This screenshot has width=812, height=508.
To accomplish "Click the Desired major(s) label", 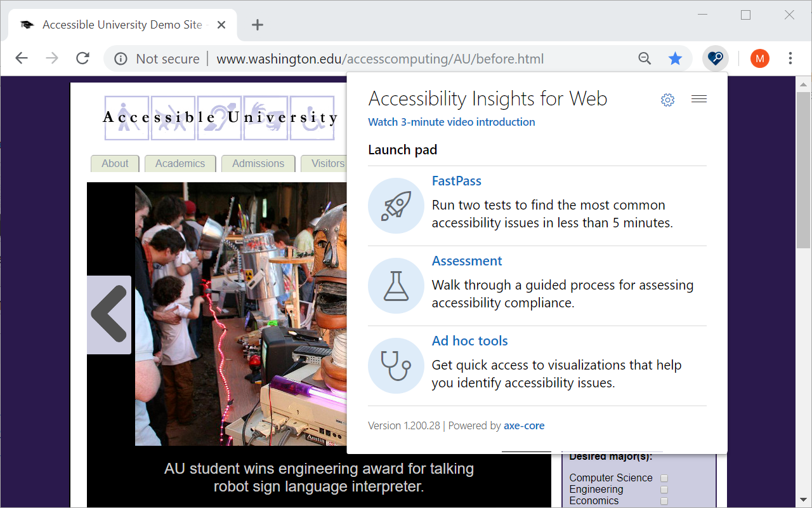I will pyautogui.click(x=611, y=457).
